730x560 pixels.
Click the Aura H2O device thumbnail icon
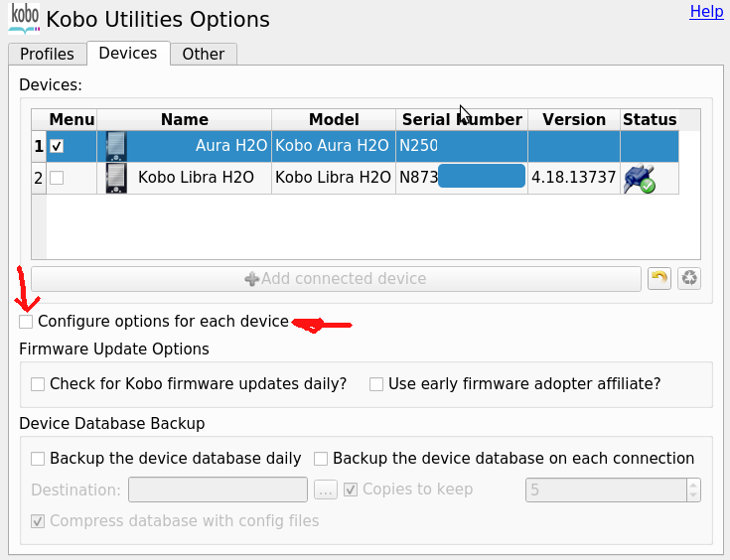point(116,146)
